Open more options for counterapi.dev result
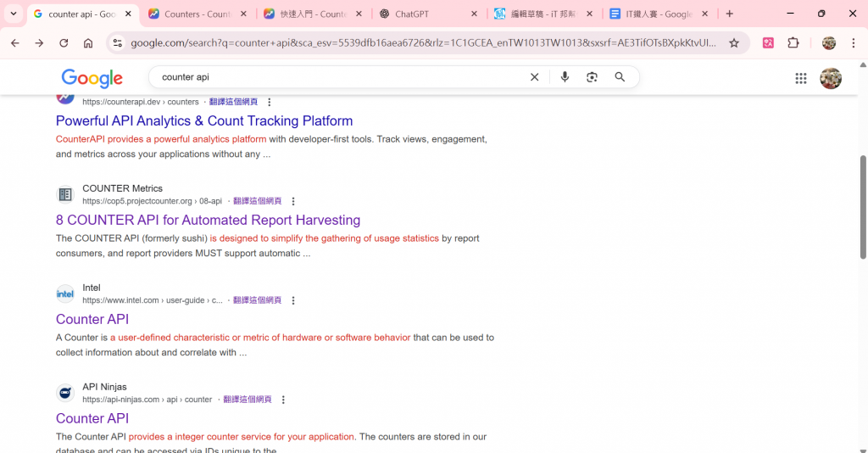The width and height of the screenshot is (868, 453). tap(269, 102)
